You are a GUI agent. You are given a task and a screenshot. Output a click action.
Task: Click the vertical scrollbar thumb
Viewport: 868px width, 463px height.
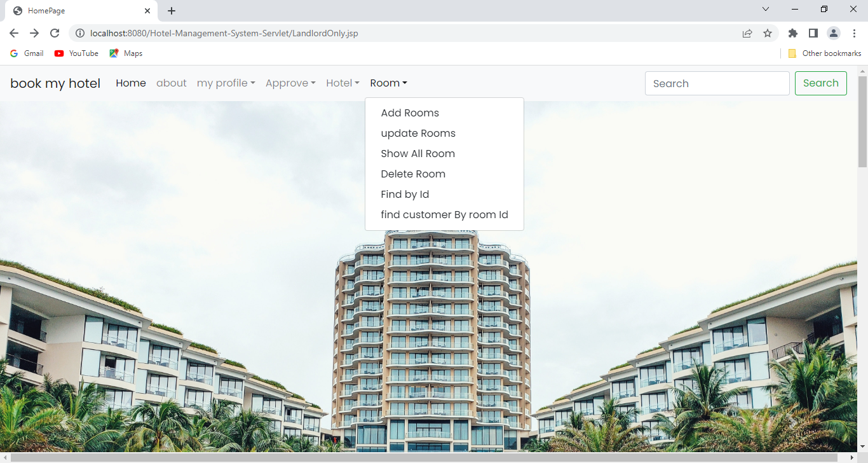click(862, 121)
